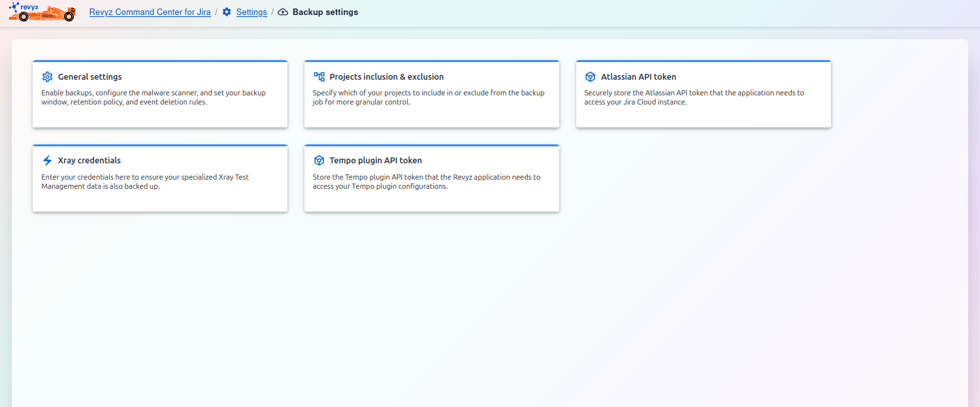Click the Tempo plugin API token cube icon
The height and width of the screenshot is (407, 980).
tap(319, 160)
